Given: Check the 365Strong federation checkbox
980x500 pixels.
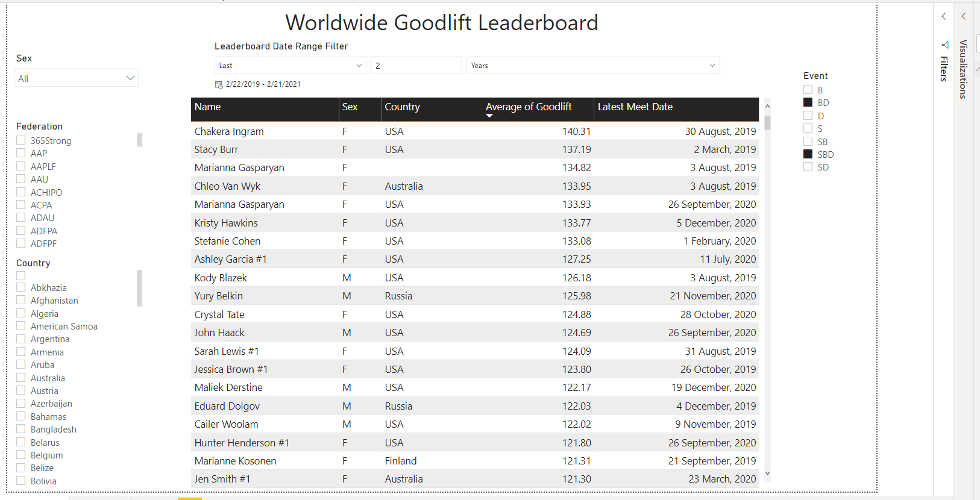Looking at the screenshot, I should pos(20,140).
